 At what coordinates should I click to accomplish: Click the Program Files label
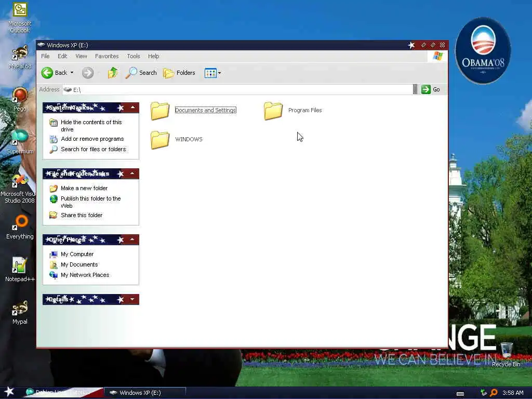coord(305,110)
